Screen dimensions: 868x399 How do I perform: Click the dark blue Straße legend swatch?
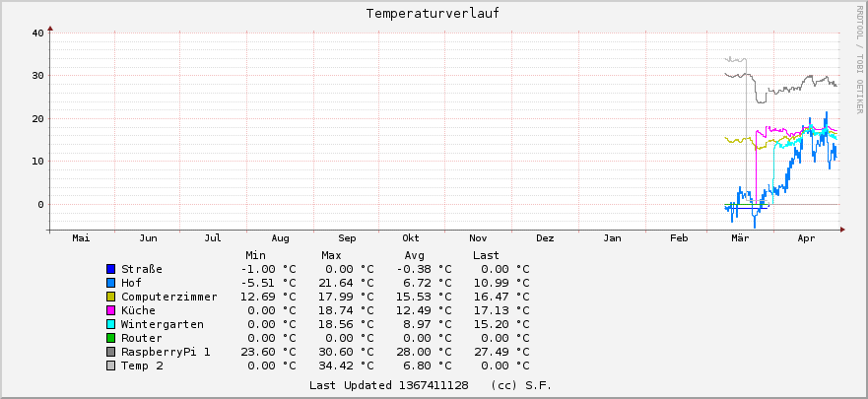(110, 269)
